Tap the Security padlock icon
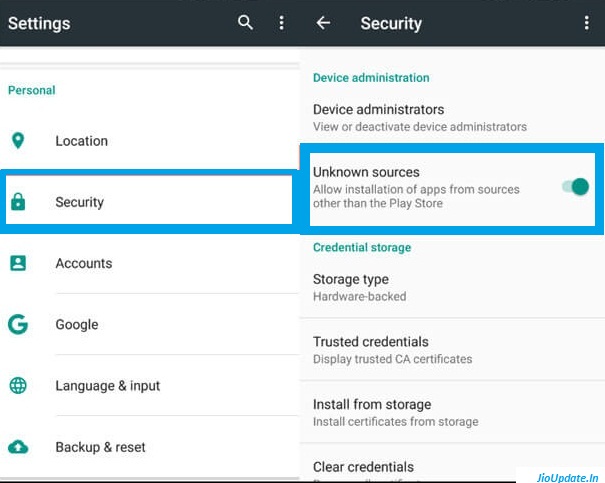This screenshot has height=483, width=605. pos(18,202)
